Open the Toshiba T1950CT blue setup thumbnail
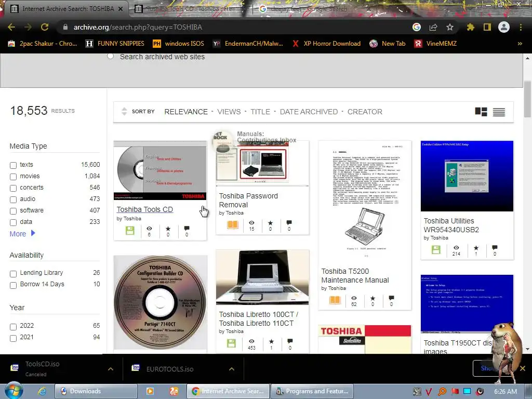The image size is (532, 399). pyautogui.click(x=467, y=304)
